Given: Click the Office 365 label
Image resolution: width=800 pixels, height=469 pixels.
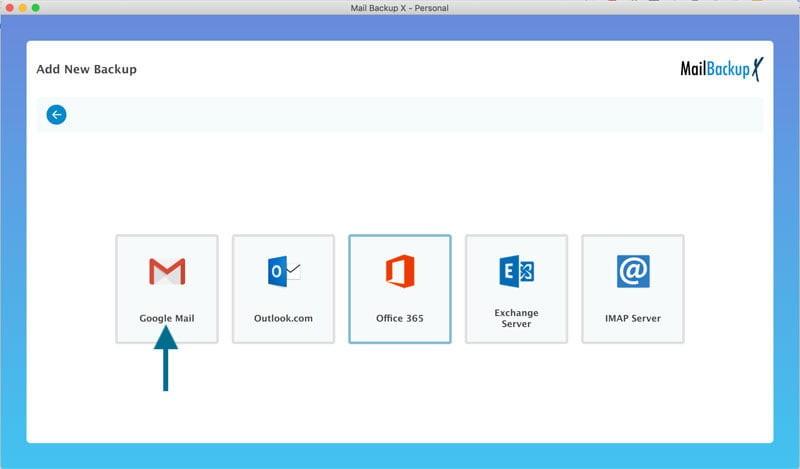Looking at the screenshot, I should pyautogui.click(x=399, y=318).
